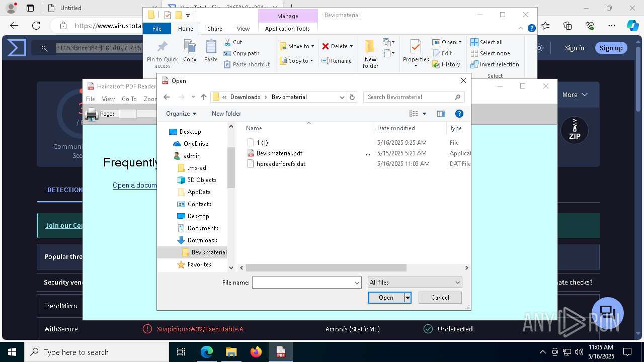Open the View menu in PDF Reader

[x=108, y=99]
